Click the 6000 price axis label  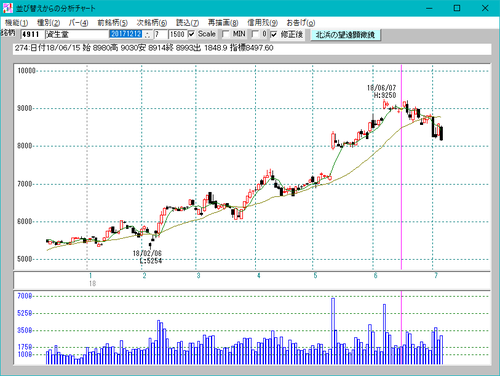tap(25, 221)
